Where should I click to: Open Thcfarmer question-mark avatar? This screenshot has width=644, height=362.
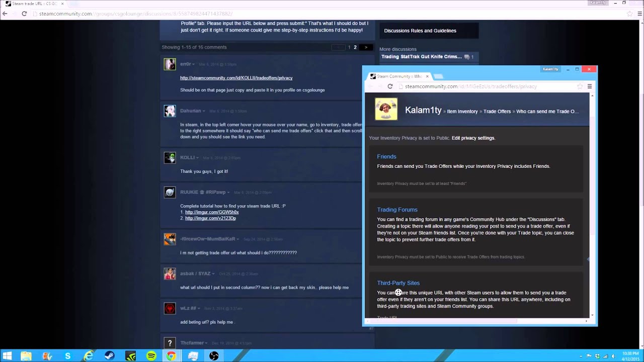[170, 343]
